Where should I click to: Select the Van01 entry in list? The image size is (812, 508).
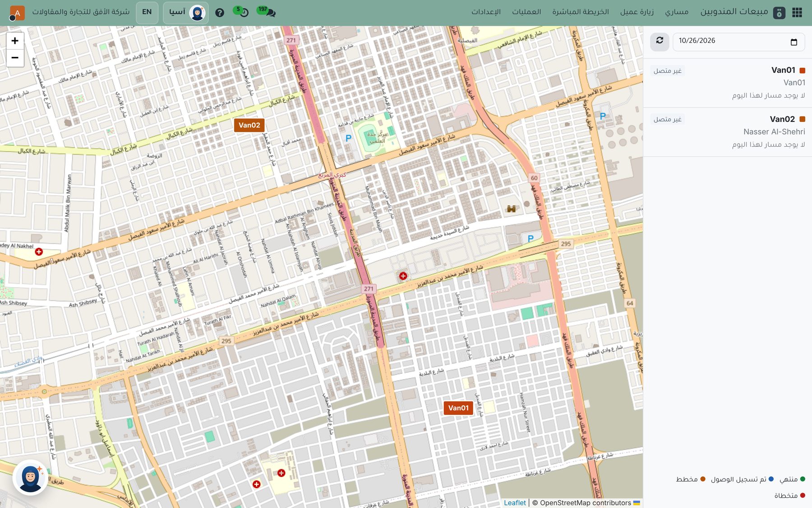[727, 83]
